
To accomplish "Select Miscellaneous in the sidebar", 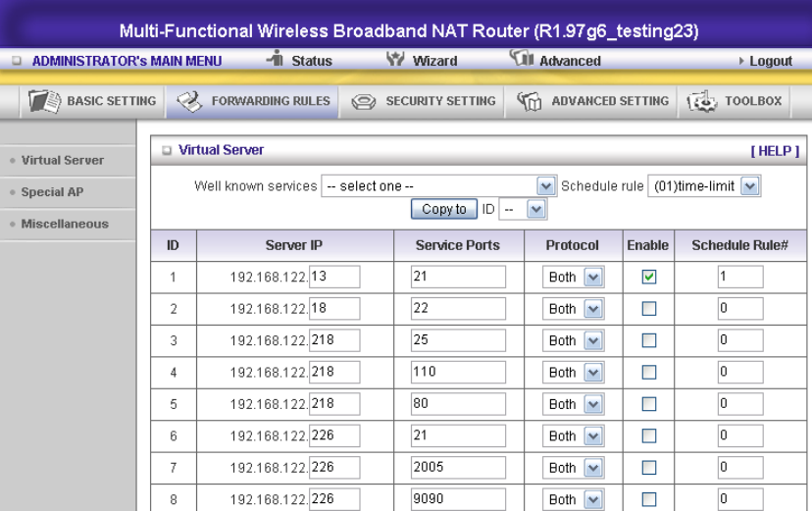I will tap(65, 225).
